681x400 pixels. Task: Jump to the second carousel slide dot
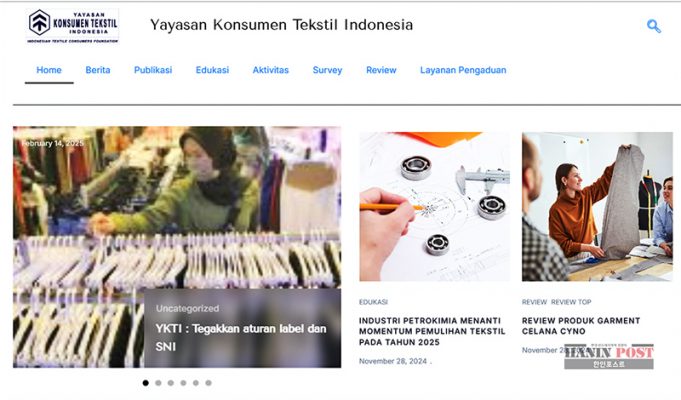[158, 383]
